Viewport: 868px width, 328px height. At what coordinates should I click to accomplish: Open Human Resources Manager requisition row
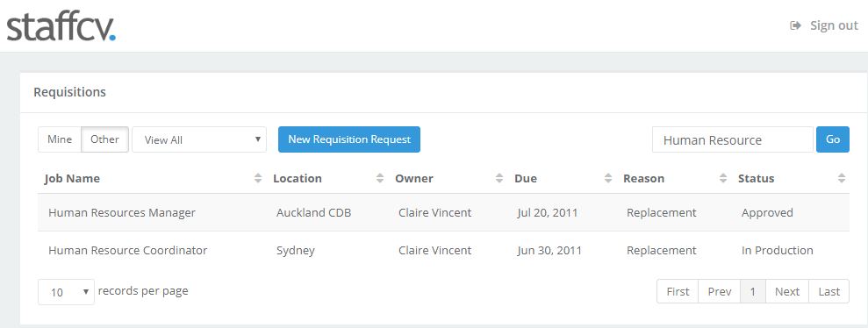pyautogui.click(x=443, y=212)
